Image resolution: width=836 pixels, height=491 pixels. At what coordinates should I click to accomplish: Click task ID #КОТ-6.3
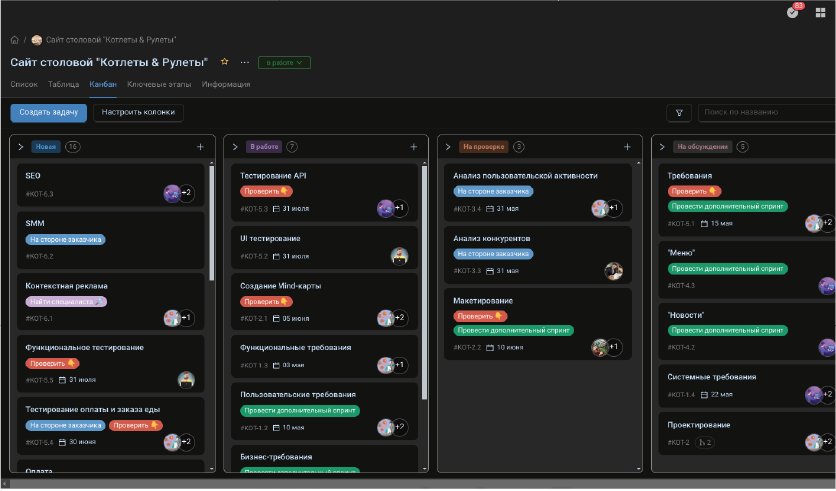pyautogui.click(x=39, y=194)
